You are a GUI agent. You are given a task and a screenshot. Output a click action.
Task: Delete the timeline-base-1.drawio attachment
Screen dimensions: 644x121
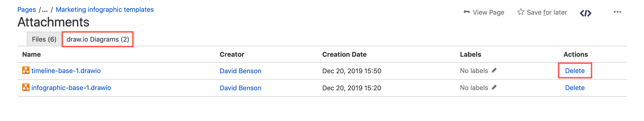(575, 71)
